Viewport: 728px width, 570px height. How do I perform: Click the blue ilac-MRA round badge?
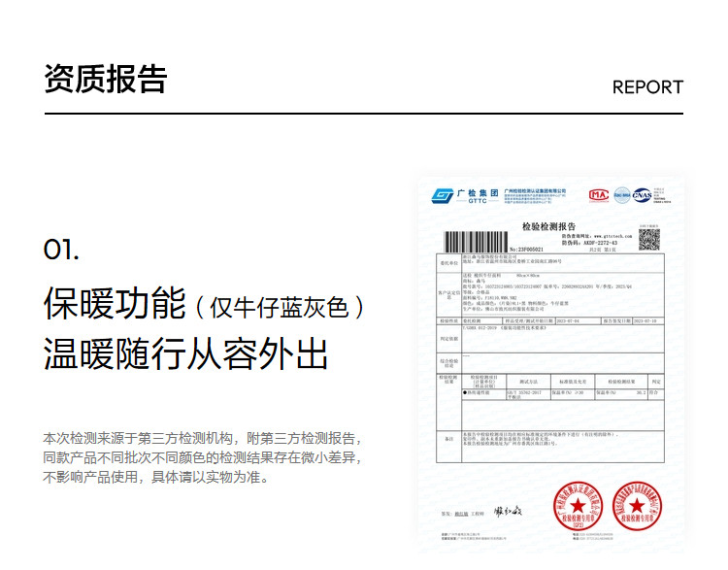(x=621, y=195)
